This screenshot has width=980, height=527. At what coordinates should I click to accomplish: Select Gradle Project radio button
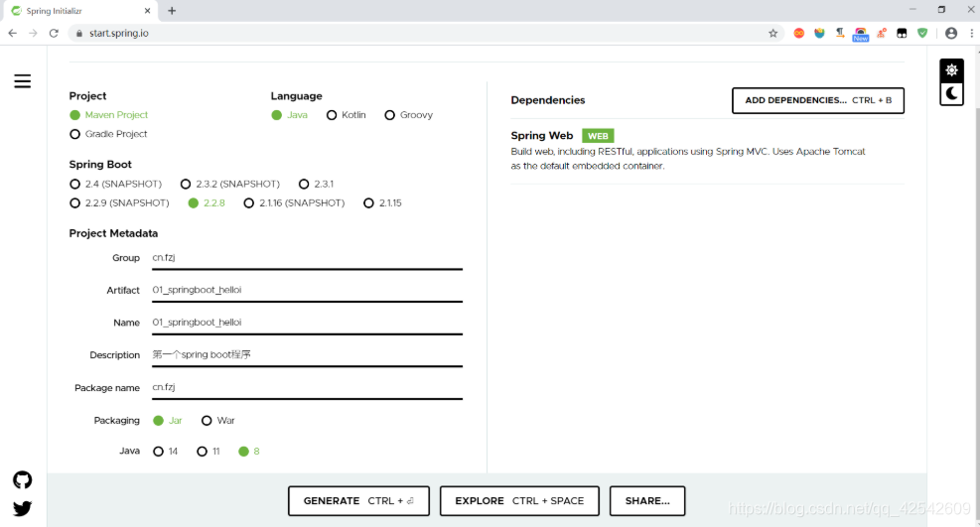click(109, 134)
